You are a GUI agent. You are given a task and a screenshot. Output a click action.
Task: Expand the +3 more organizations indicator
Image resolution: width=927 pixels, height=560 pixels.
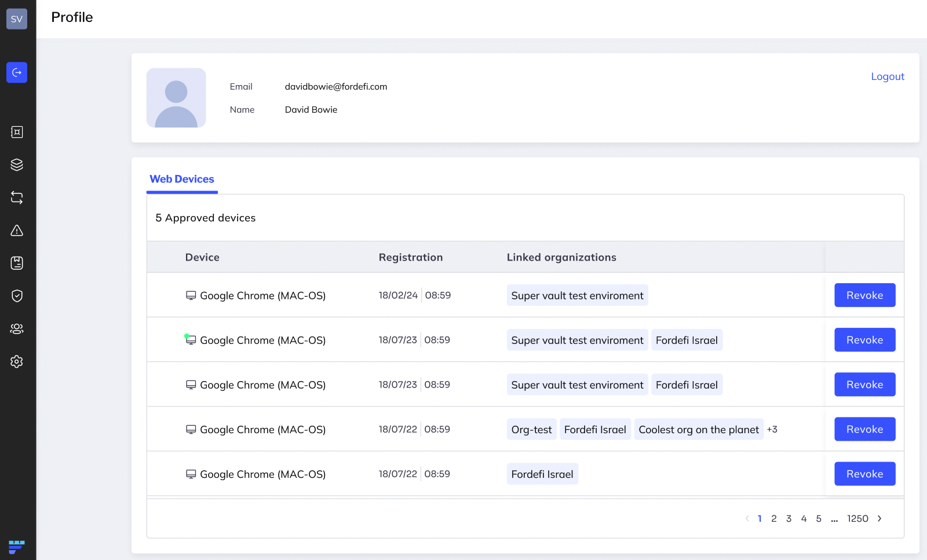tap(772, 429)
